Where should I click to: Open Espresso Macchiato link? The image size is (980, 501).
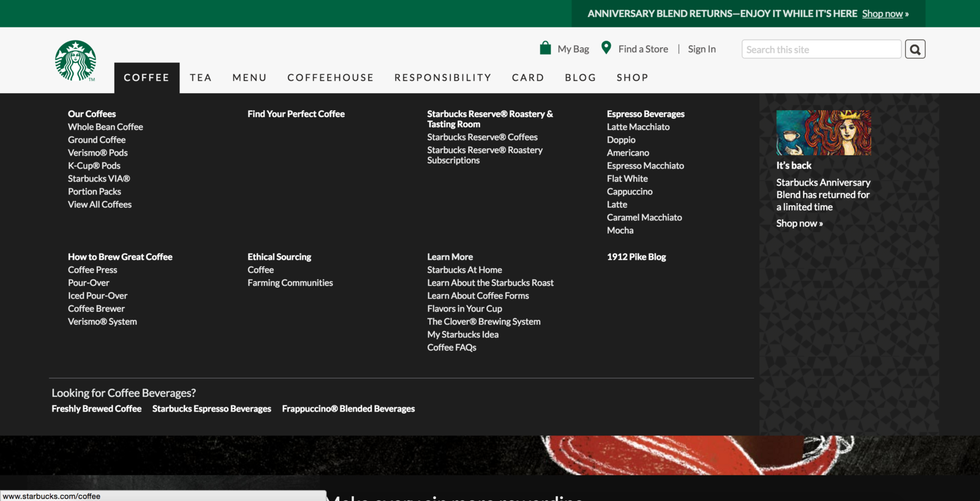click(x=646, y=165)
